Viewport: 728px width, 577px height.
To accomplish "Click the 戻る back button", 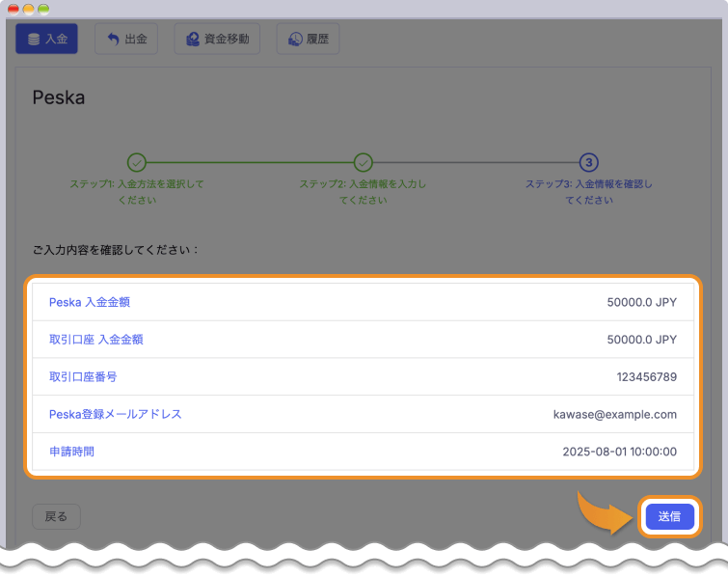I will click(x=56, y=516).
